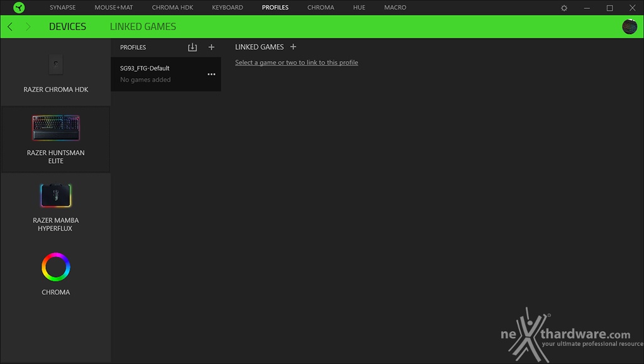Select the SG93_FTG-Default profile name

pos(145,68)
